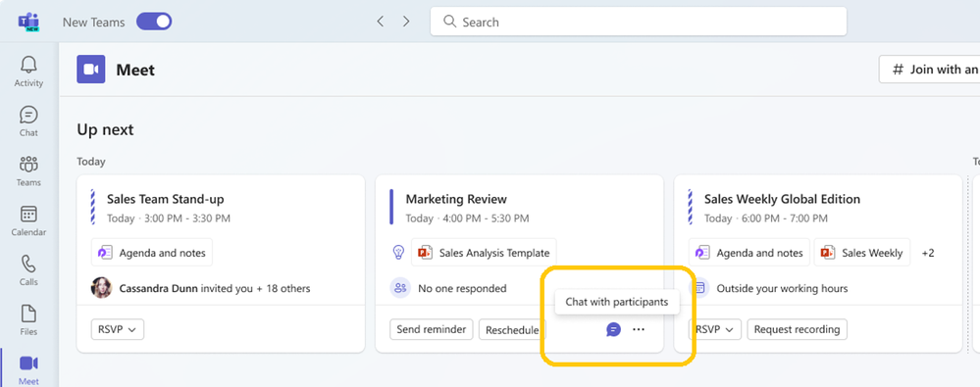Click the 'Up next' heading

click(105, 130)
